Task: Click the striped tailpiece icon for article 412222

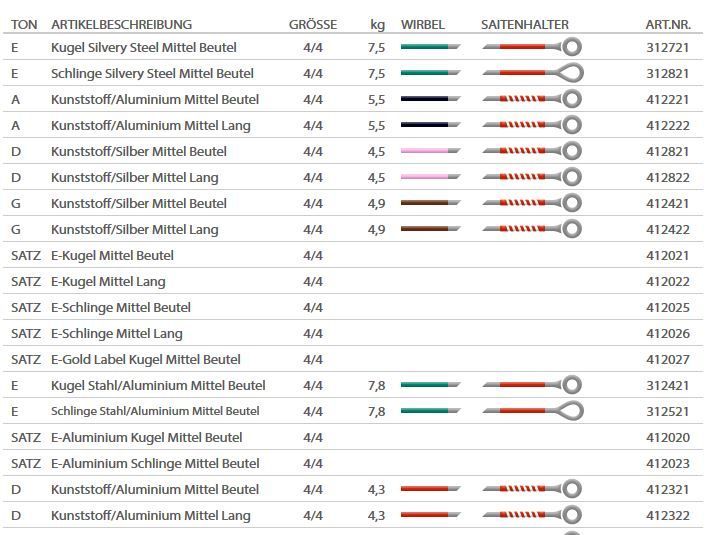Action: point(532,125)
